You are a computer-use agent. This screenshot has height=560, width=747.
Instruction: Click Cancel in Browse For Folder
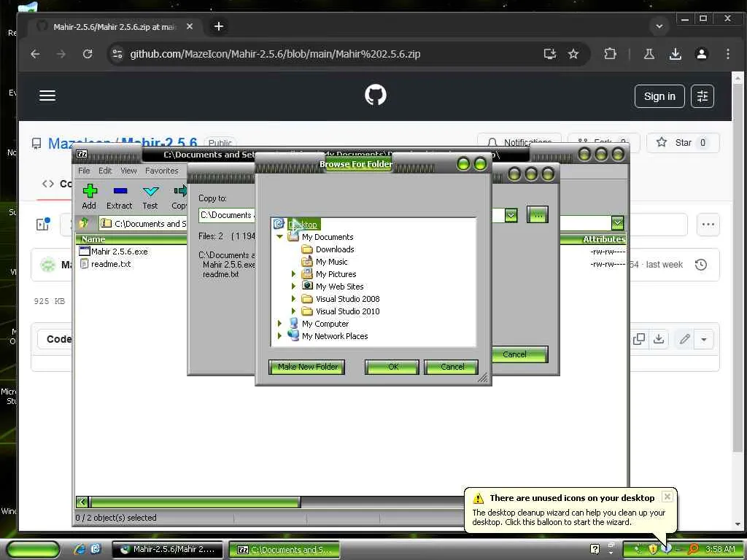(452, 367)
